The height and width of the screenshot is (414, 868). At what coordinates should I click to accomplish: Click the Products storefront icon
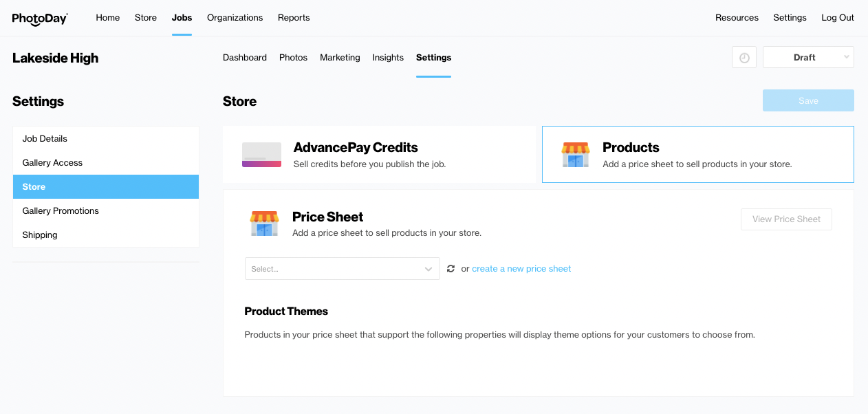point(576,155)
